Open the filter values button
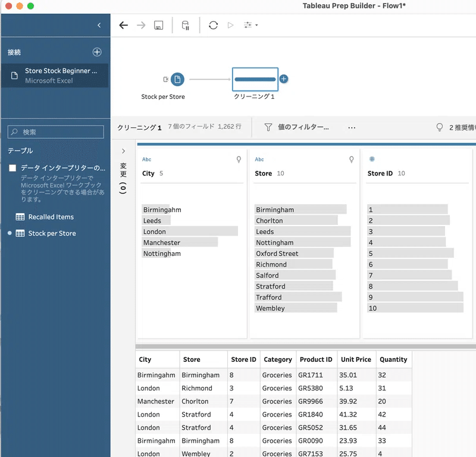 click(296, 127)
